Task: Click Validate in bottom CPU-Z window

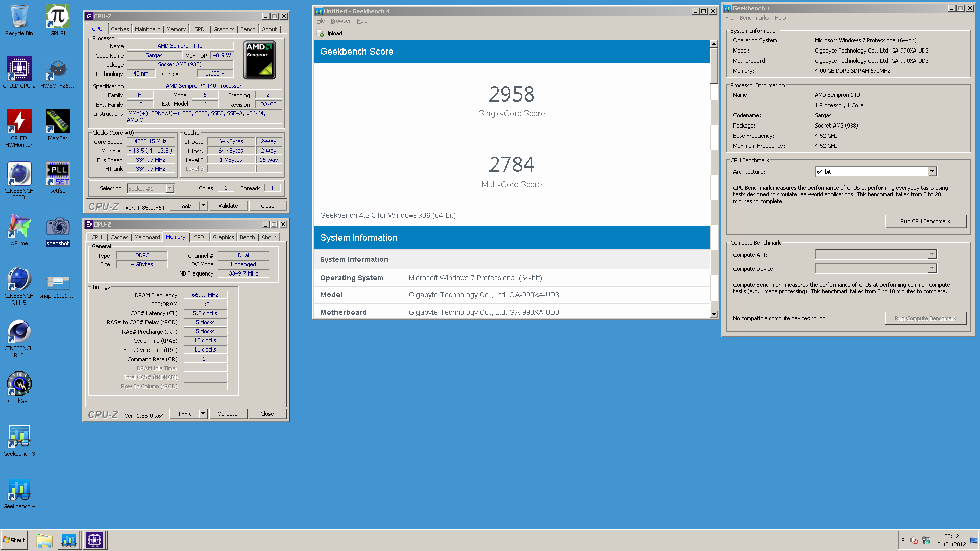Action: pyautogui.click(x=228, y=414)
